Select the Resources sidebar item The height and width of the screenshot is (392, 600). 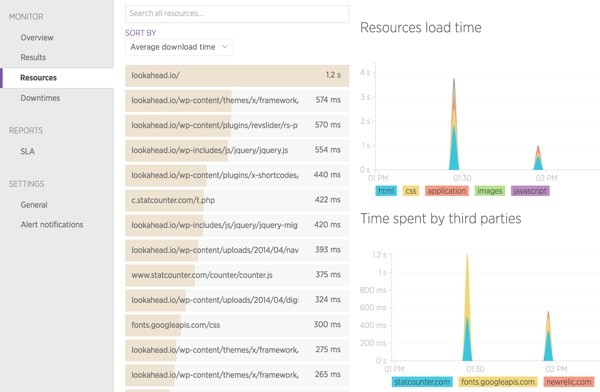pos(57,78)
